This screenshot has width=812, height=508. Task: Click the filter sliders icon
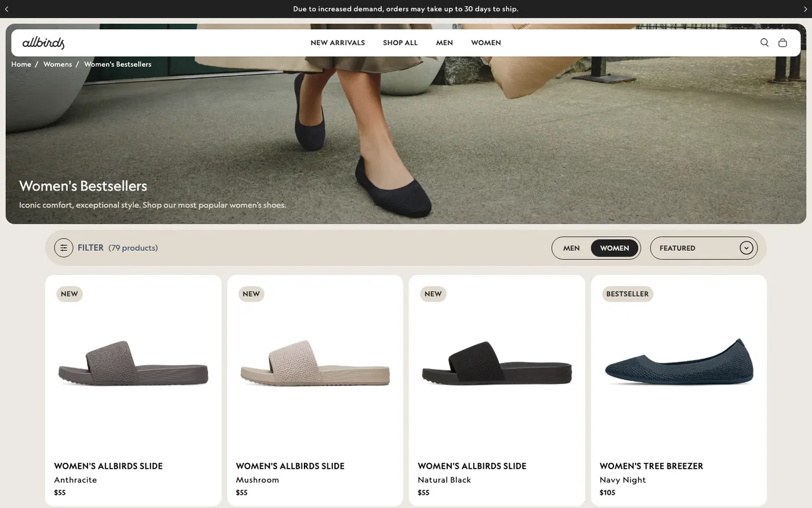[x=63, y=248]
